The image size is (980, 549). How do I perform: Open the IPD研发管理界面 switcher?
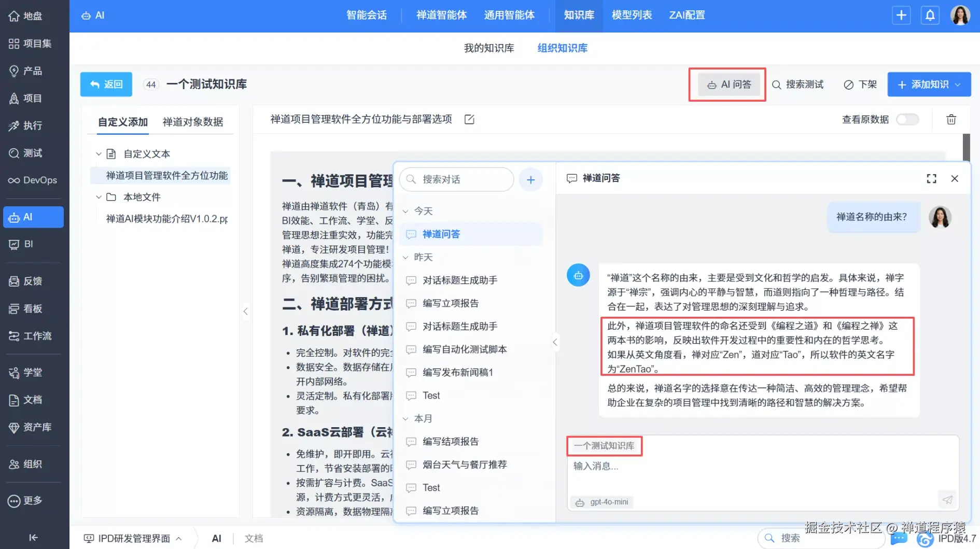tap(133, 539)
